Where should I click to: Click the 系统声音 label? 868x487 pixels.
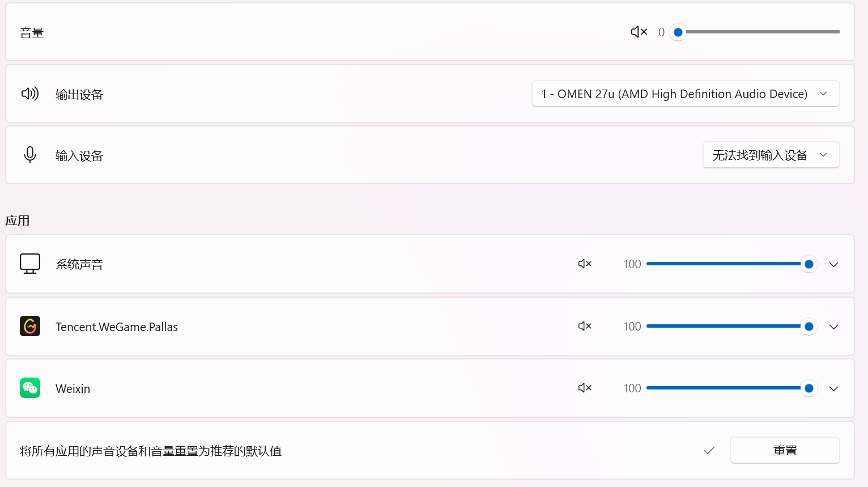(x=79, y=265)
